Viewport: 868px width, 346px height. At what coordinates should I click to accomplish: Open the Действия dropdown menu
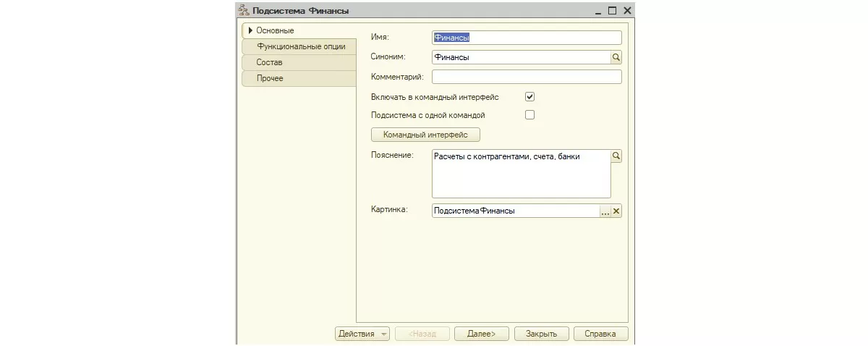(x=362, y=334)
